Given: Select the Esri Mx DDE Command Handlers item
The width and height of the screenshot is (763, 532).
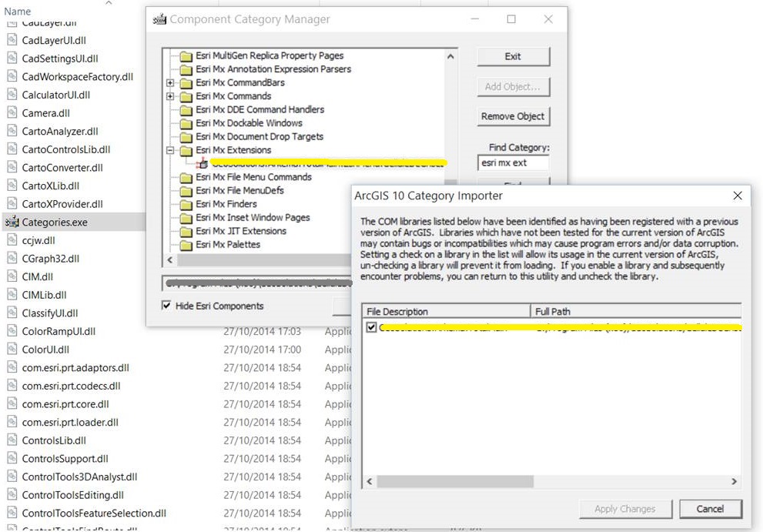Looking at the screenshot, I should pyautogui.click(x=259, y=109).
